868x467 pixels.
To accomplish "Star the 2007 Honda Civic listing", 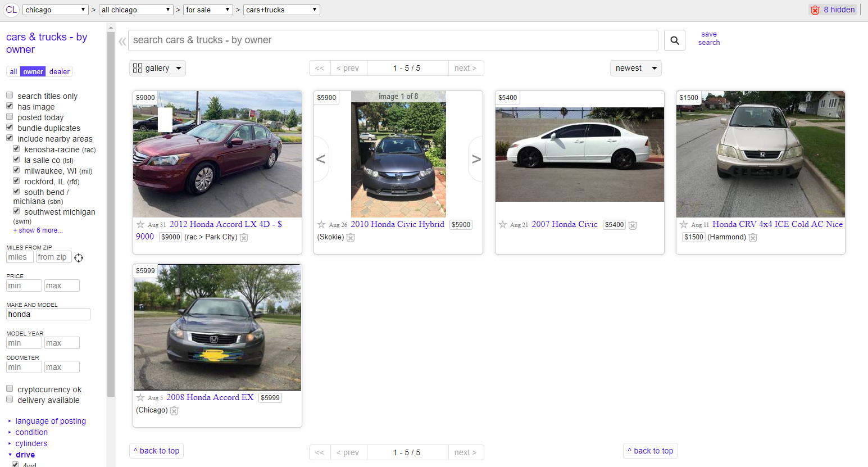I will pos(503,224).
